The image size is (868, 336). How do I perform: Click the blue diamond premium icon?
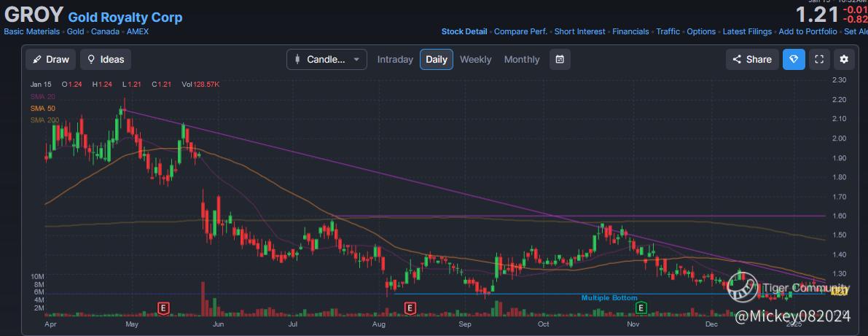(794, 59)
